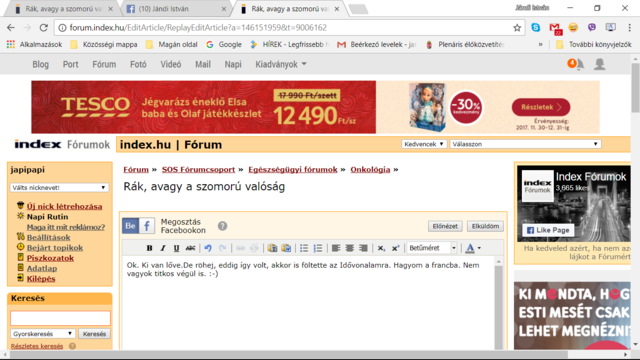Remove link using unlink icon
This screenshot has height=360, width=640.
tap(254, 248)
